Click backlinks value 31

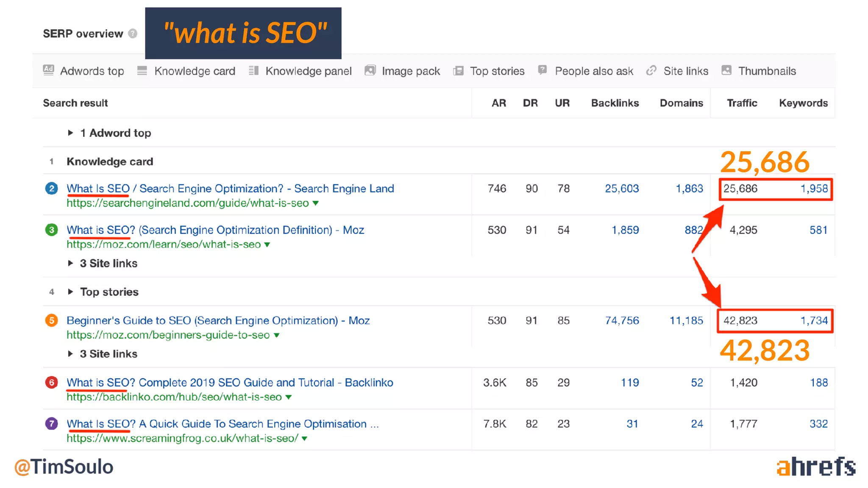(x=632, y=424)
